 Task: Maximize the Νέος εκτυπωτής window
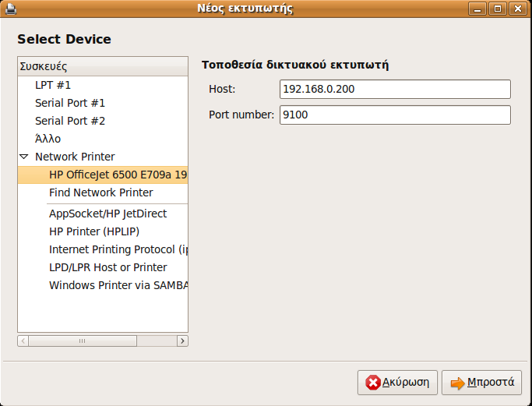pyautogui.click(x=498, y=9)
